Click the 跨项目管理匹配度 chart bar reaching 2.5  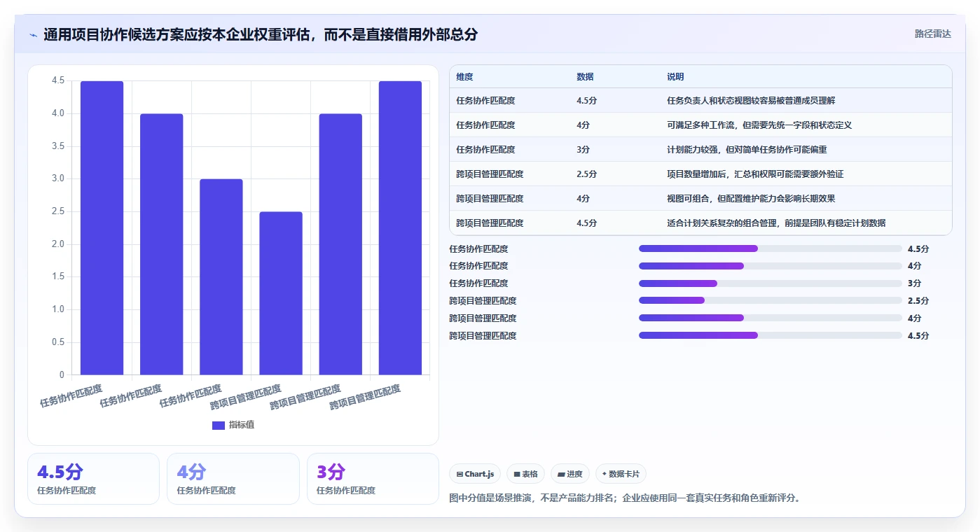(x=281, y=293)
